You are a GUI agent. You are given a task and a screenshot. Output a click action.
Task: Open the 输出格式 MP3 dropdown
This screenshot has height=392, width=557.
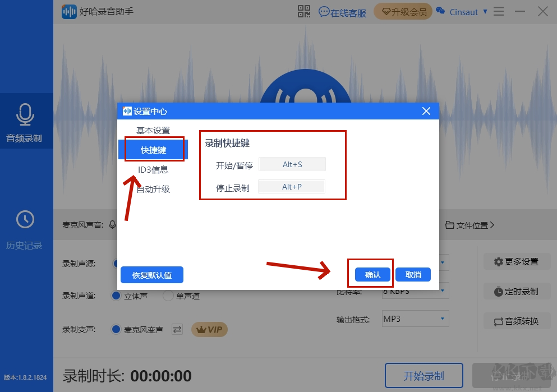click(415, 318)
